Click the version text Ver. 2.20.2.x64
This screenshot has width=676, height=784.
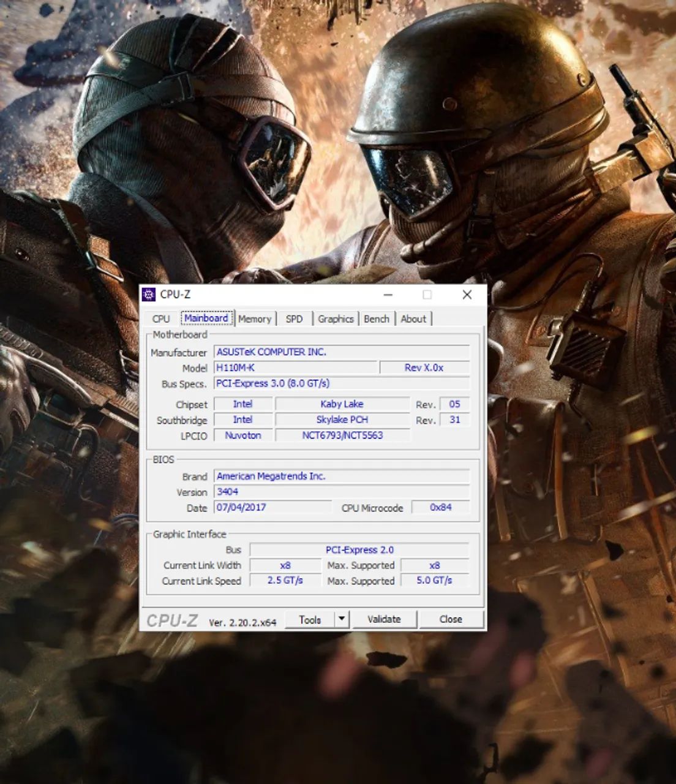[x=242, y=622]
